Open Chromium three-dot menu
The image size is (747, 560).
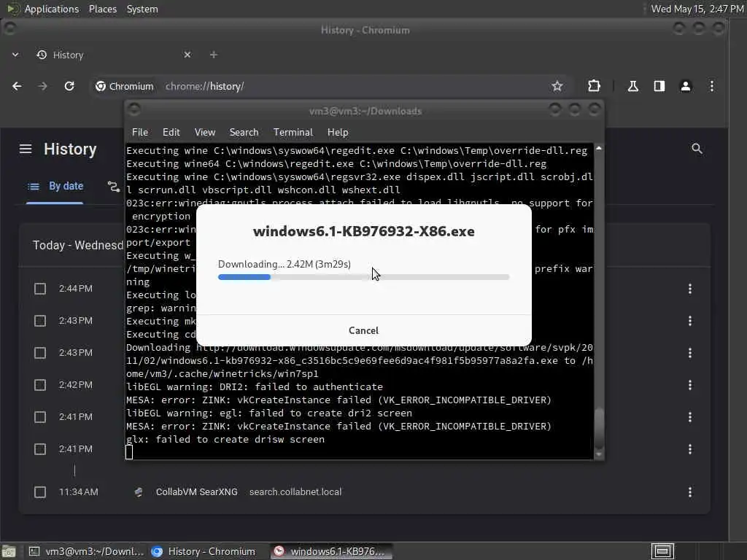pos(712,86)
